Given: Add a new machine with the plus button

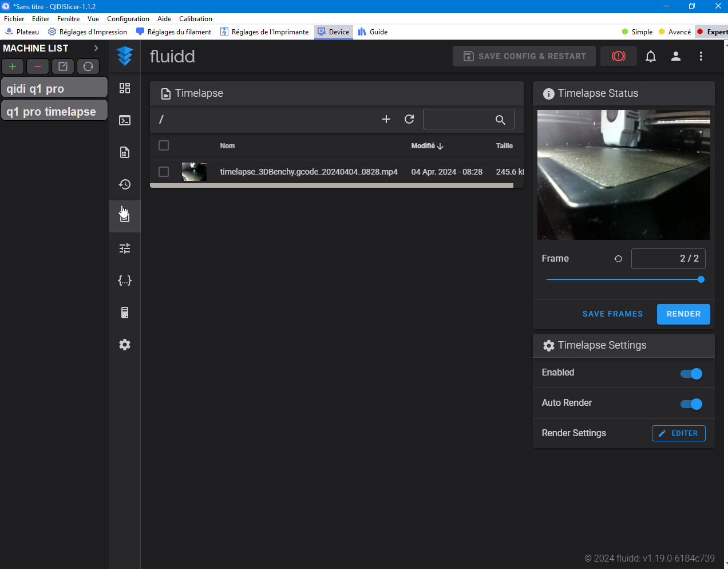Looking at the screenshot, I should click(x=13, y=66).
